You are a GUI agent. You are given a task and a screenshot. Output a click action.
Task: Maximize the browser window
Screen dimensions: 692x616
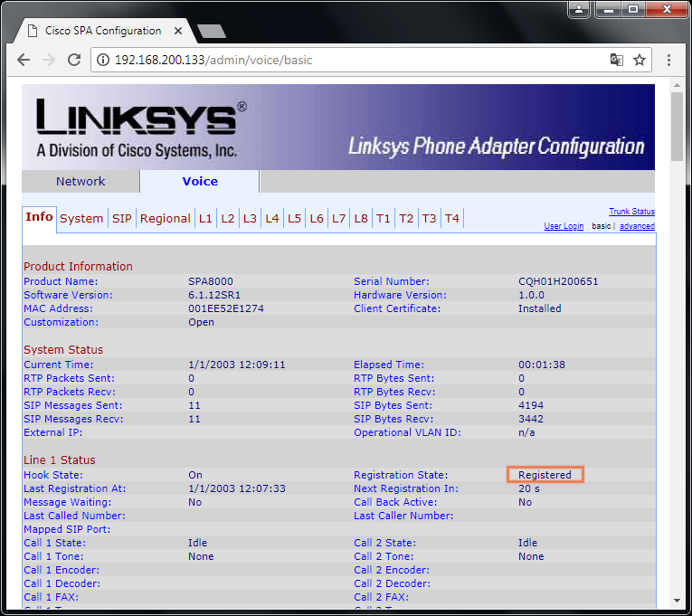pos(633,9)
